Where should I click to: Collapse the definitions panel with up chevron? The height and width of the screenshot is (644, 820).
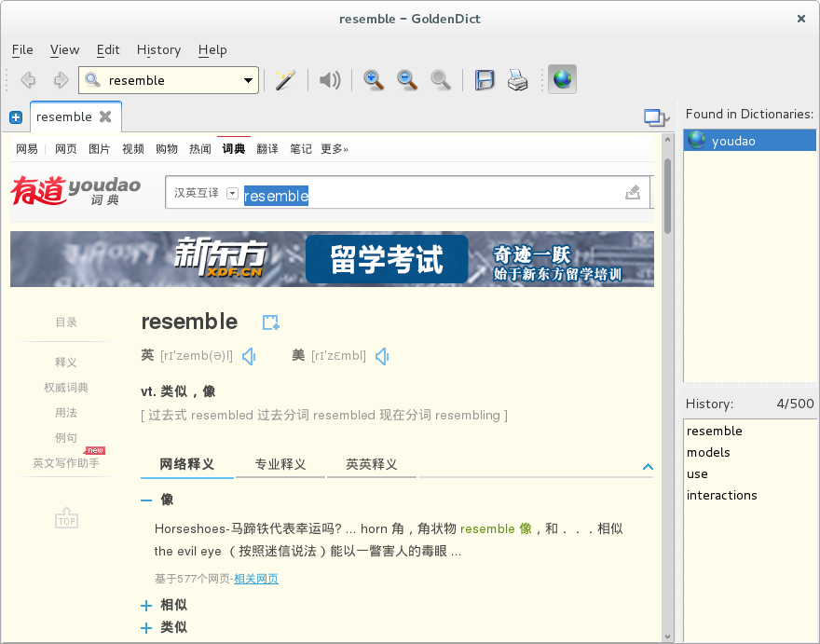(x=648, y=467)
